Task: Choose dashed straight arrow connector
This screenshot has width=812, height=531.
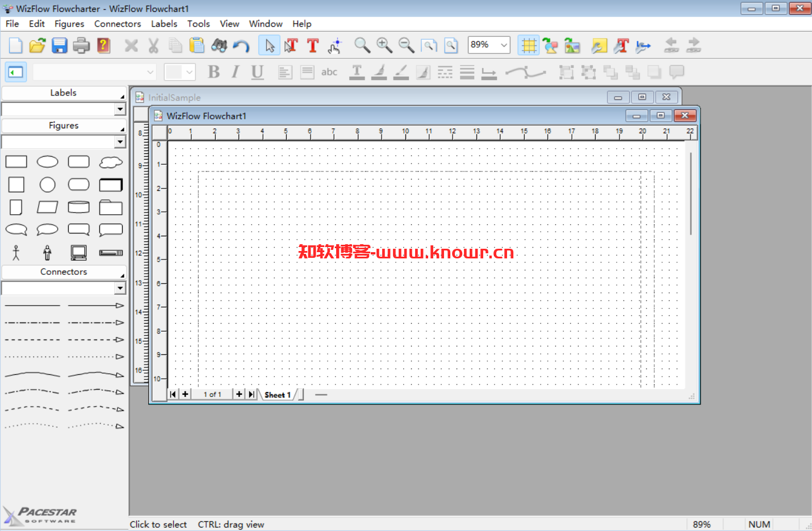Action: [x=95, y=340]
